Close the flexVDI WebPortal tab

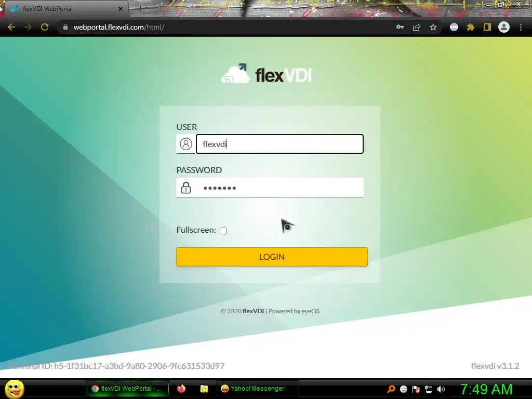[121, 9]
